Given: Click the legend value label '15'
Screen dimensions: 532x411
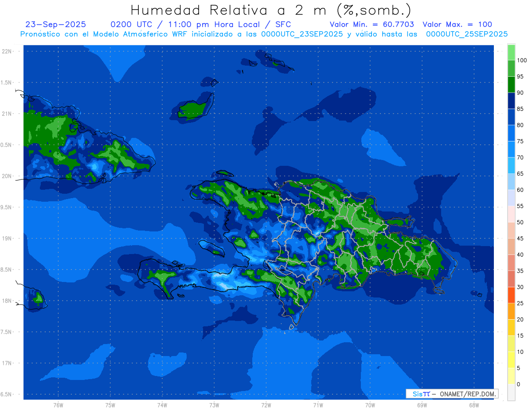Looking at the screenshot, I should tap(520, 336).
